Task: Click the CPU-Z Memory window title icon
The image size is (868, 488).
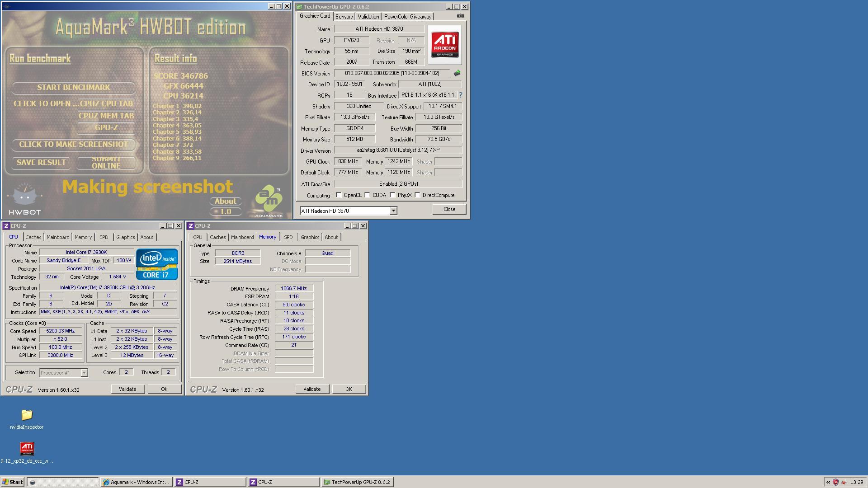Action: click(x=191, y=226)
